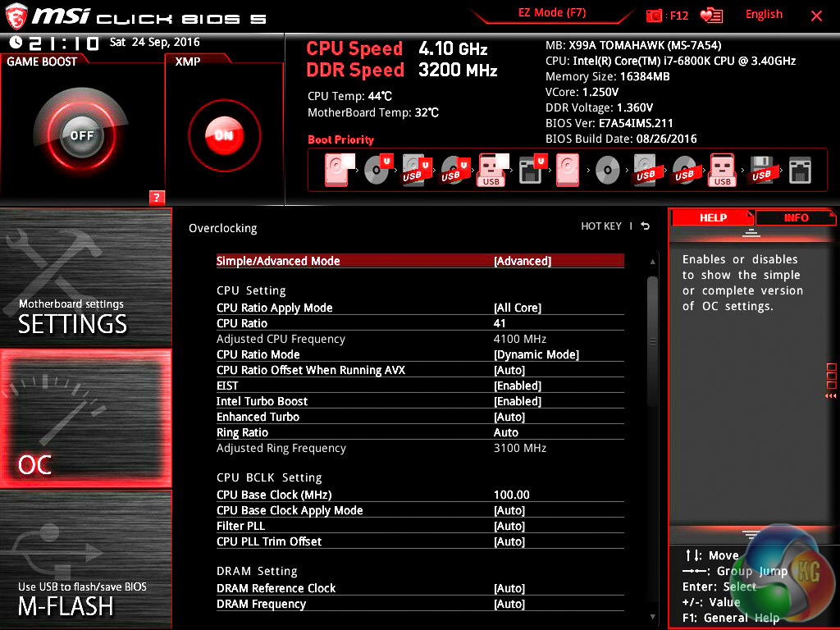The width and height of the screenshot is (840, 630).
Task: Select the USB CD icon with U badge
Action: (x=456, y=170)
